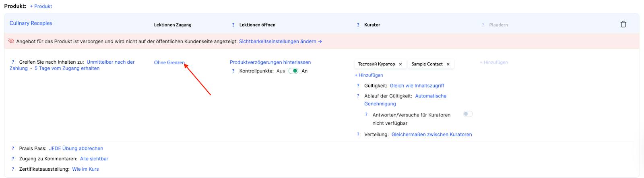Click 'Ohne Grenzen' lesson access link

click(x=169, y=62)
